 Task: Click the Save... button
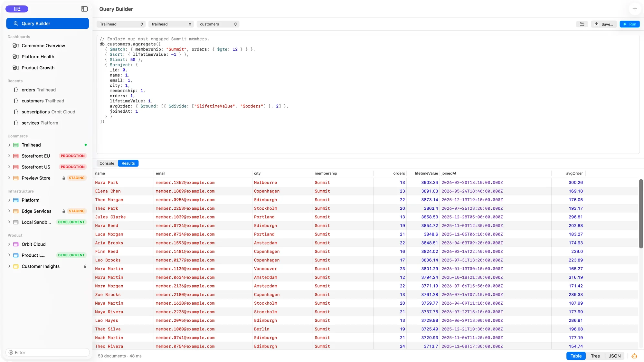[x=604, y=24]
